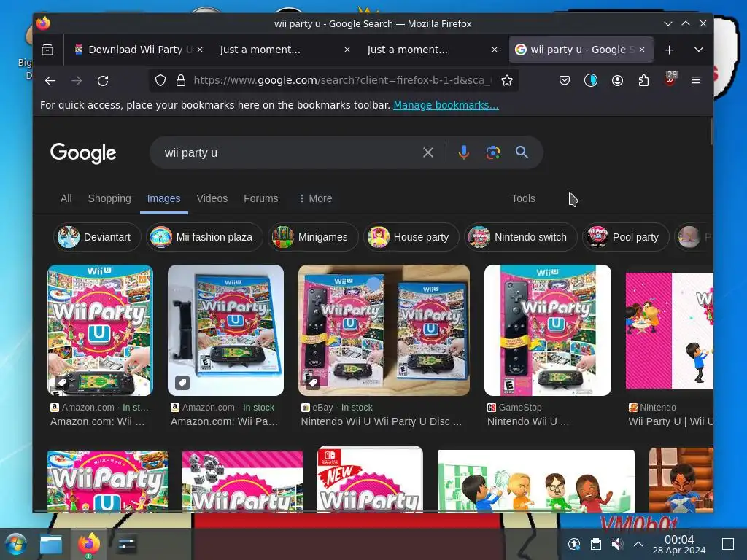The image size is (747, 560).
Task: Open the image of four Mii characters
Action: pyautogui.click(x=536, y=481)
